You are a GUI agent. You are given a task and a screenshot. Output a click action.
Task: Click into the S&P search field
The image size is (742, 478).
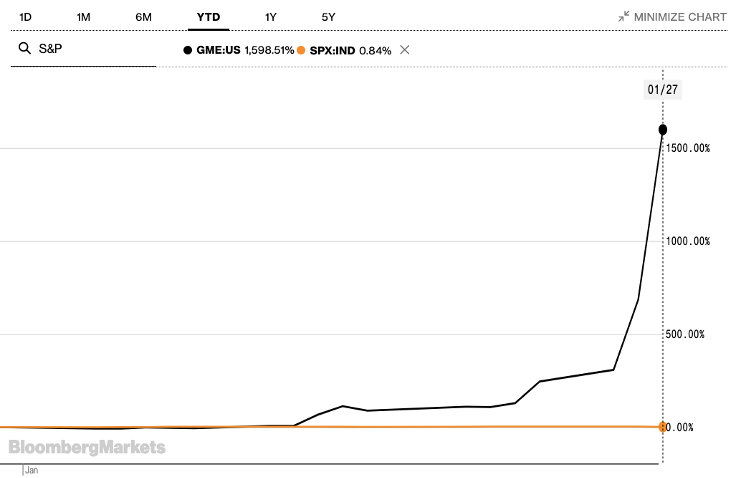[x=83, y=49]
